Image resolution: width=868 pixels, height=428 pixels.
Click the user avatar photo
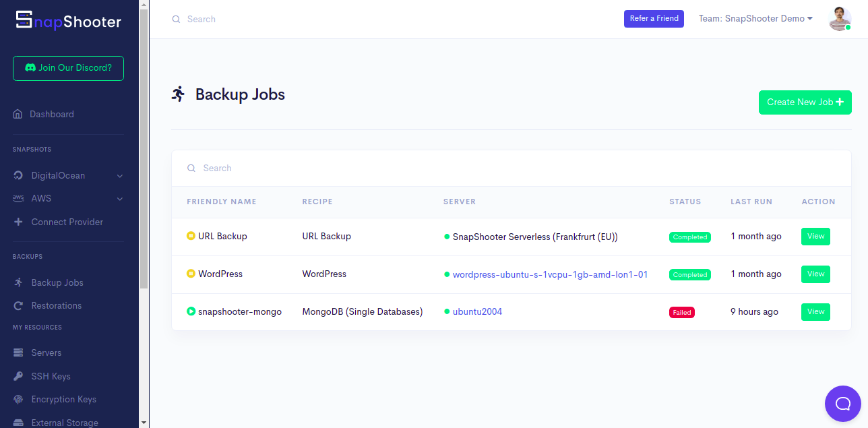click(x=840, y=19)
